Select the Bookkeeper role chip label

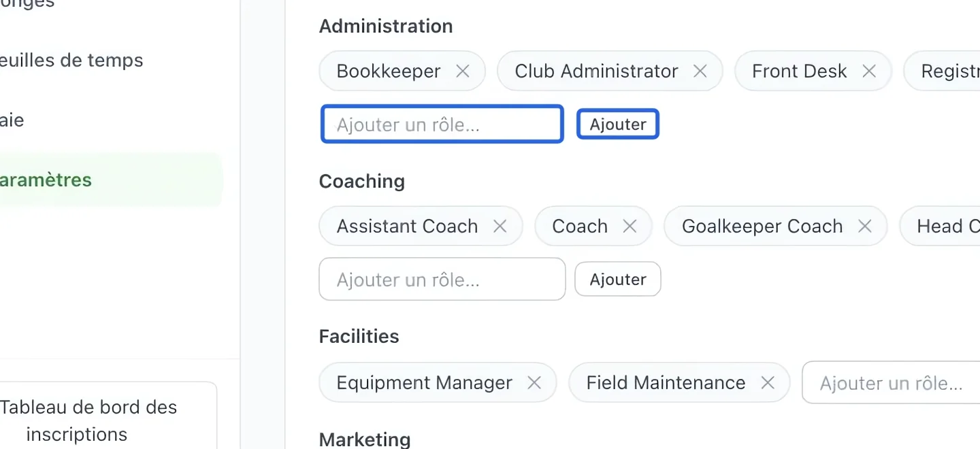(389, 71)
